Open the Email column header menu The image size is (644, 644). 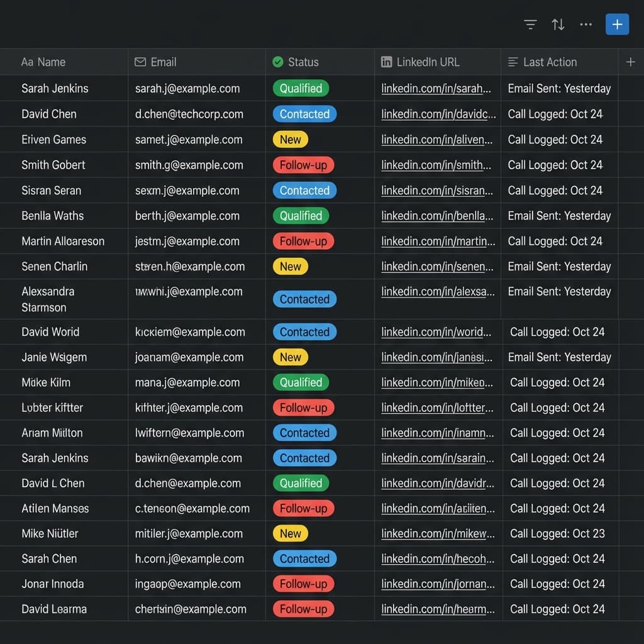pyautogui.click(x=162, y=62)
